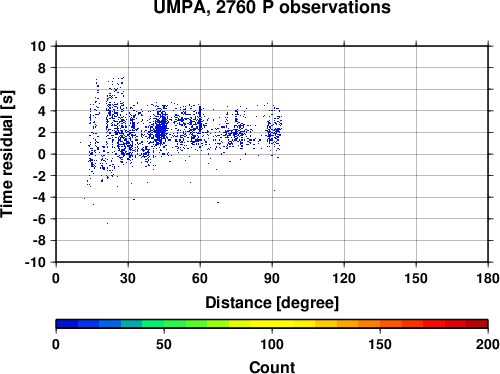Click the y-axis tick label 0

click(42, 154)
